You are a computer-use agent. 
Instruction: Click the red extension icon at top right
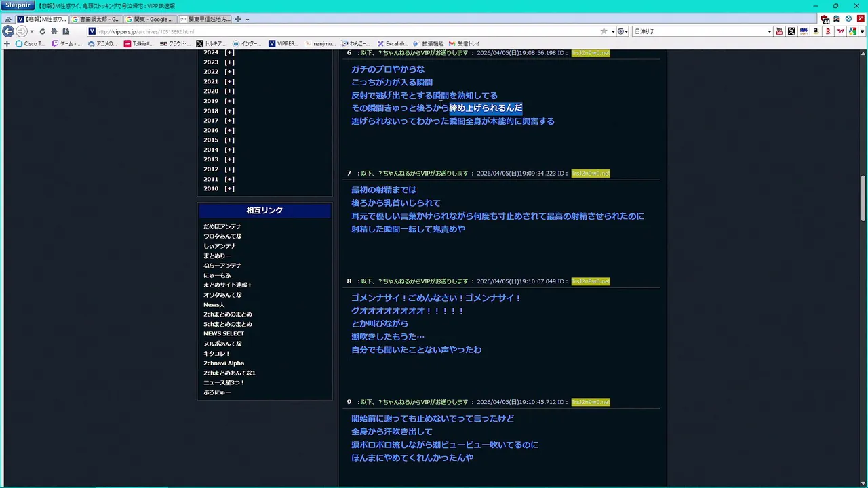pyautogui.click(x=861, y=19)
